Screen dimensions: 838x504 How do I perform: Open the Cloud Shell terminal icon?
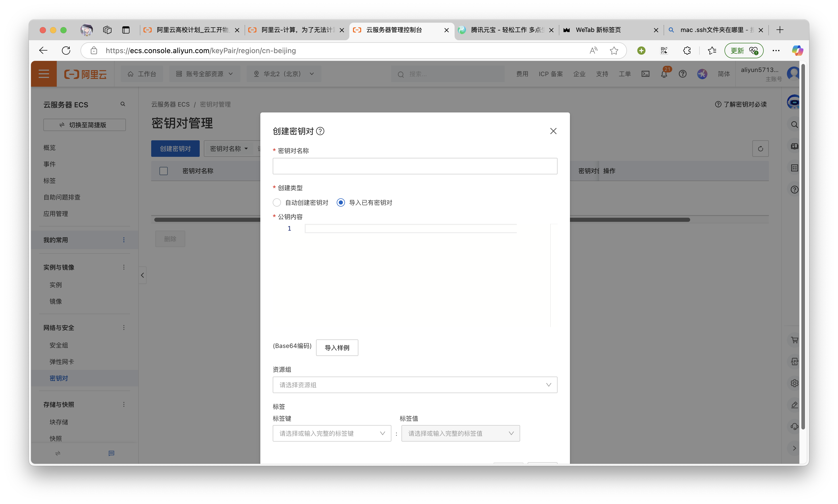[645, 74]
